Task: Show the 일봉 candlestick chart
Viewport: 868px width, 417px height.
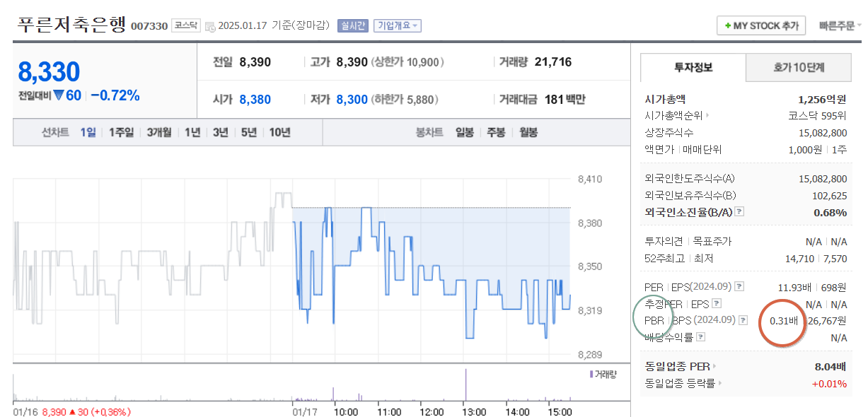Action: 465,132
